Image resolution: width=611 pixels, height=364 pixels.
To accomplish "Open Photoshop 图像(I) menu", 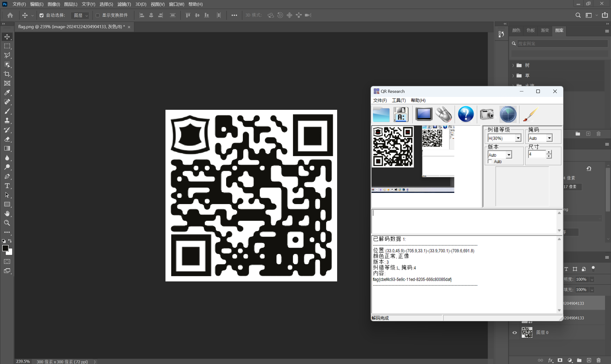I will 54,4.
